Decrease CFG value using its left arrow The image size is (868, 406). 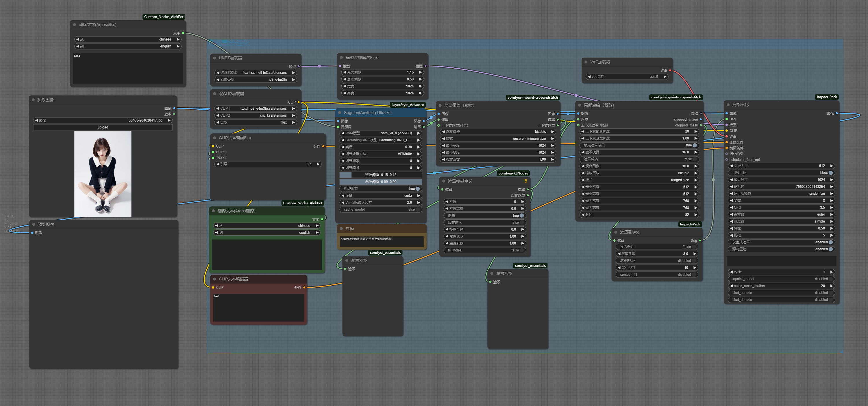731,207
